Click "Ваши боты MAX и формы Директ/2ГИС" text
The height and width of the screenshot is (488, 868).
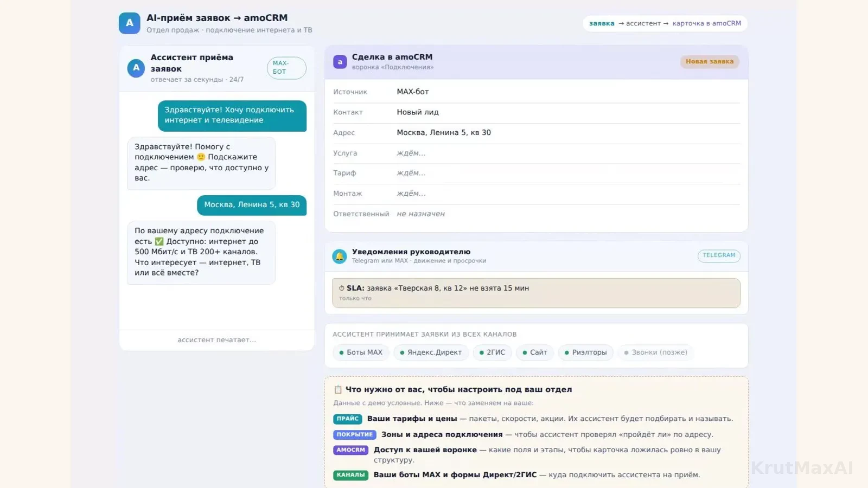click(455, 475)
